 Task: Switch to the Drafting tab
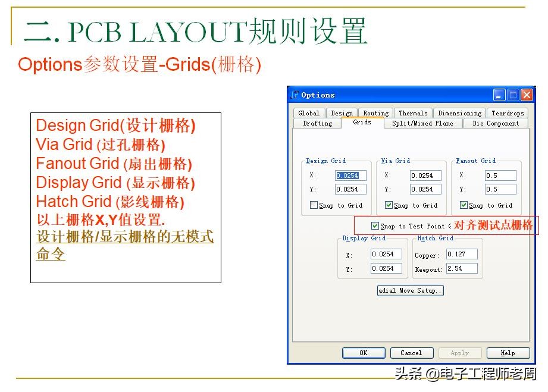[x=317, y=123]
